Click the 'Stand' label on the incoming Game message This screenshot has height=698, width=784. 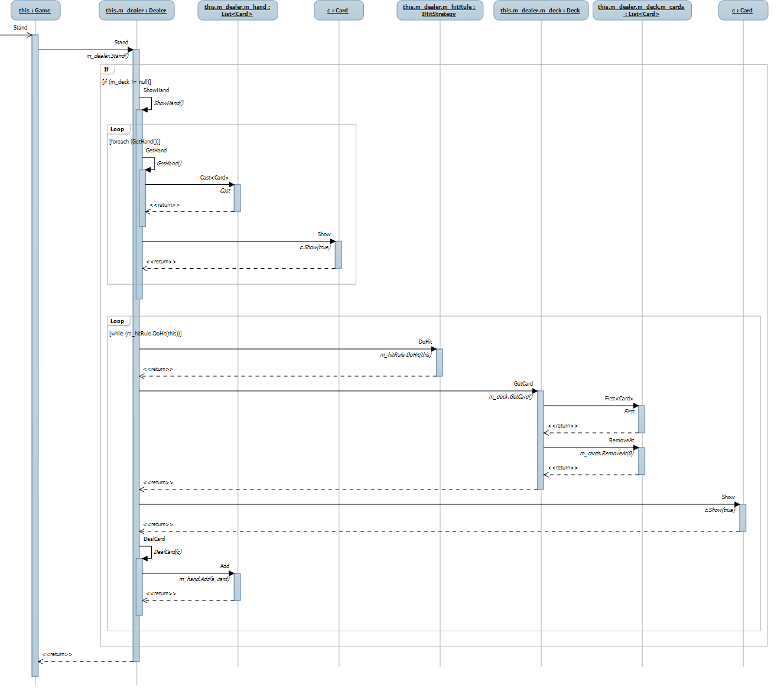click(x=21, y=28)
